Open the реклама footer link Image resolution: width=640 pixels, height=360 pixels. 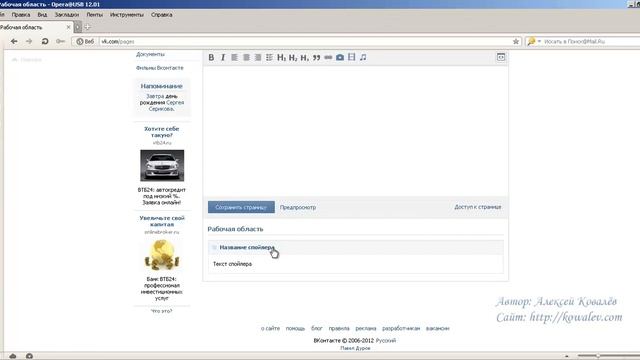(x=366, y=328)
